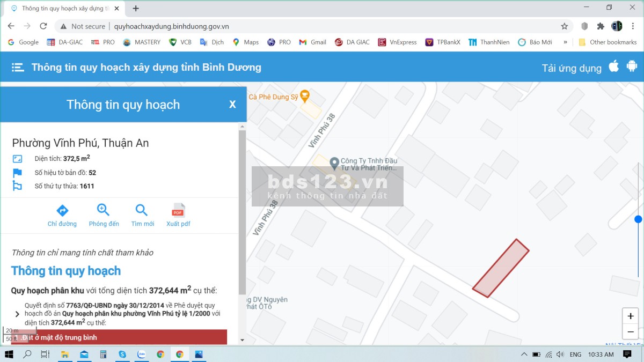Screen dimensions: 644x362
Task: Open Chrome three-dot menu
Action: tap(633, 26)
